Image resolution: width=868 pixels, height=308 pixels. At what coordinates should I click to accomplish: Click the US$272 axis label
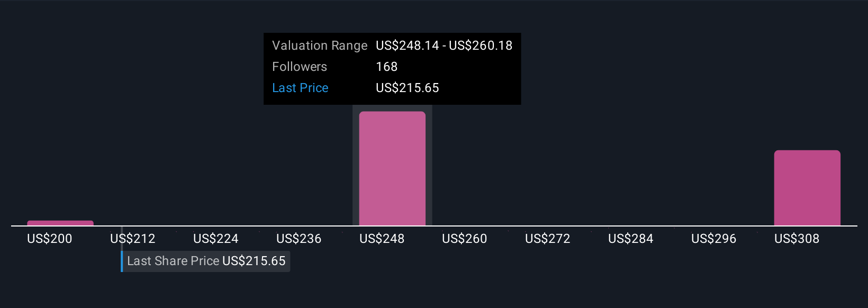point(548,239)
